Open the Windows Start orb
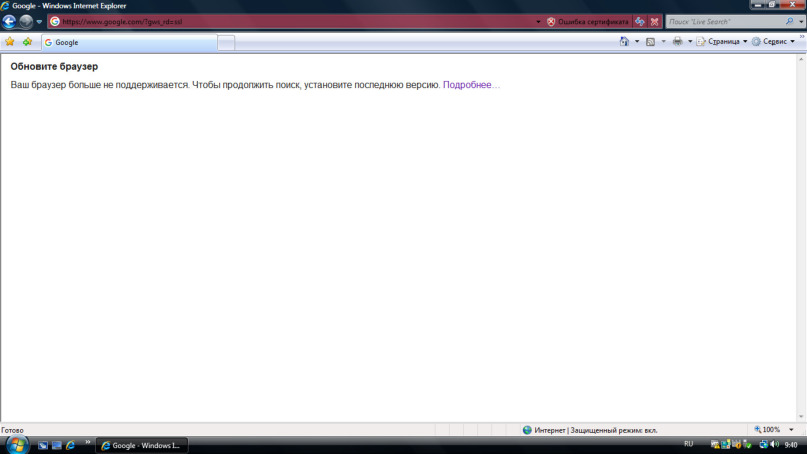807x454 pixels. point(15,444)
